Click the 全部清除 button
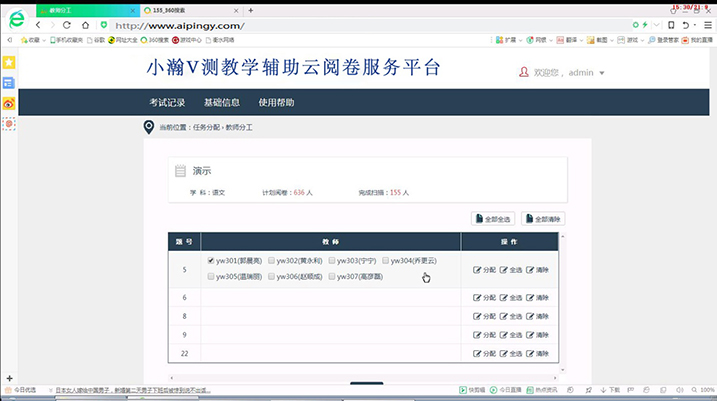Screen dimensions: 717x401 point(543,218)
